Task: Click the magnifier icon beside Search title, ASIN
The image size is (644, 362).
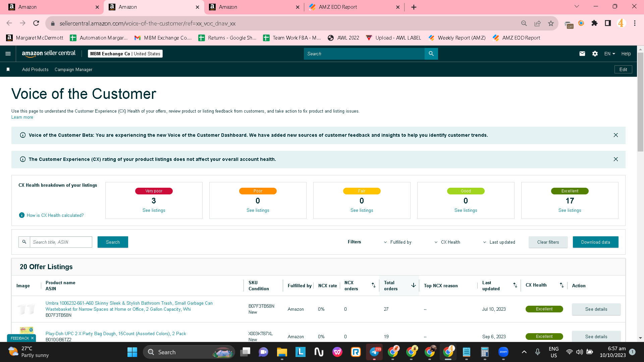Action: [24, 242]
